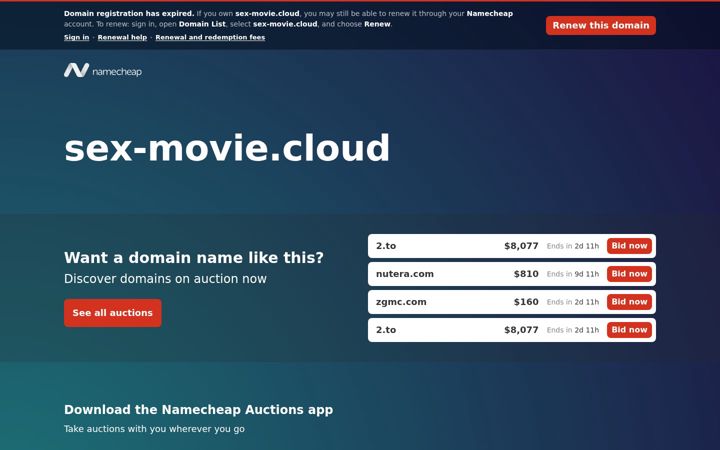Open the Sign in link
This screenshot has height=450, width=720.
(x=76, y=38)
